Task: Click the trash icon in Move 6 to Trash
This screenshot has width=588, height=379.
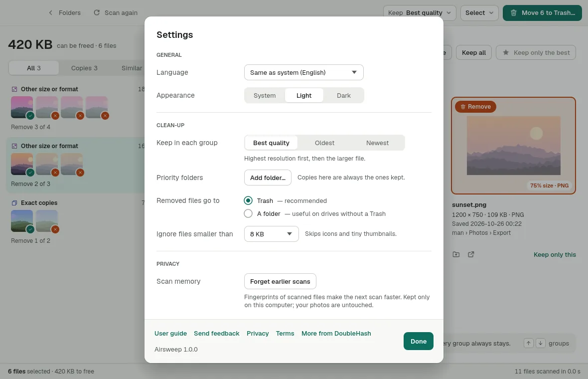Action: [x=513, y=13]
